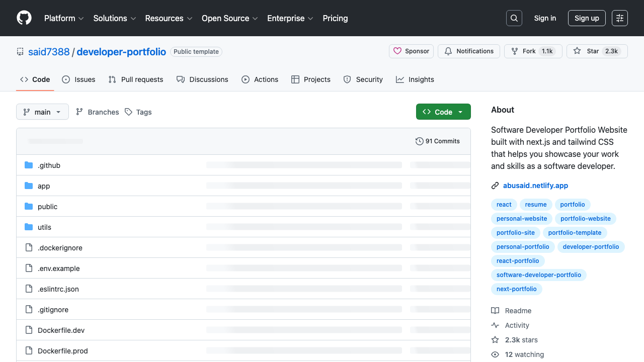Select the Fork icon for the repository

coord(514,51)
